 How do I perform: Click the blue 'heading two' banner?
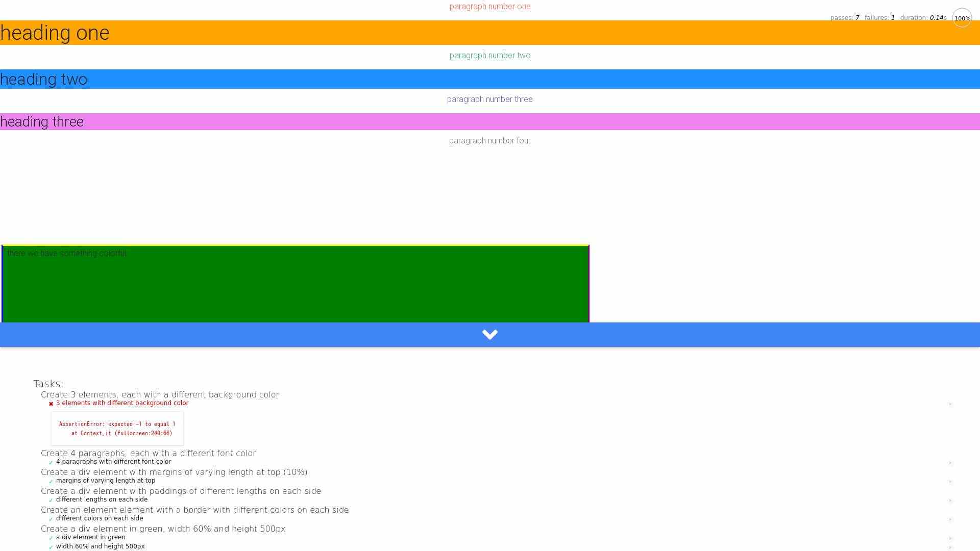[x=490, y=79]
